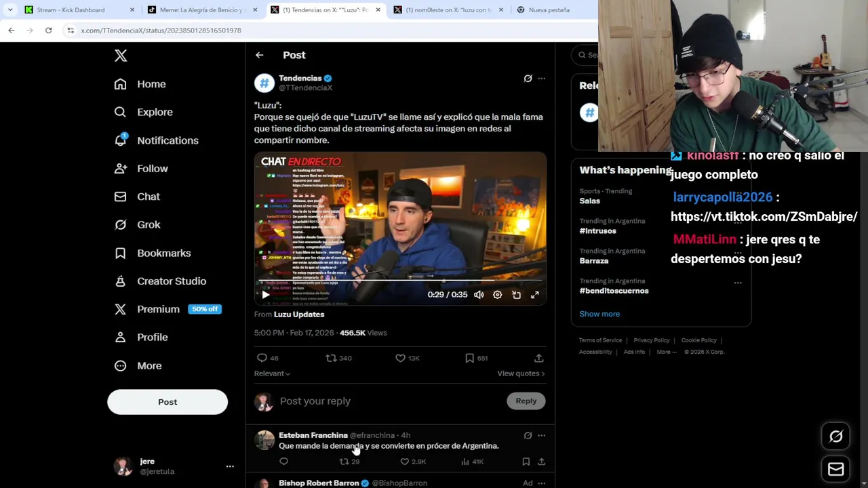868x488 pixels.
Task: Open the Tendencias profile avatar
Action: (264, 83)
